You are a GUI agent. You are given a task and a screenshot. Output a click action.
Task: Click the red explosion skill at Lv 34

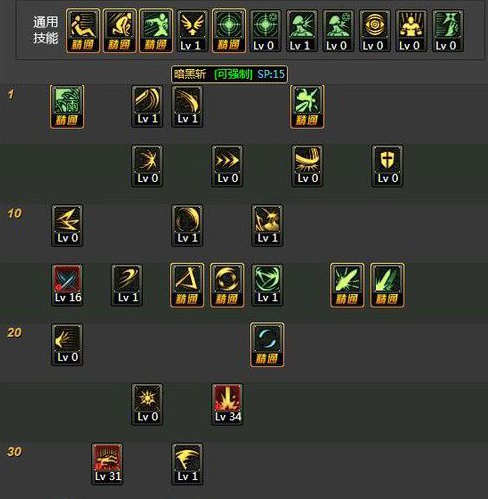[227, 404]
